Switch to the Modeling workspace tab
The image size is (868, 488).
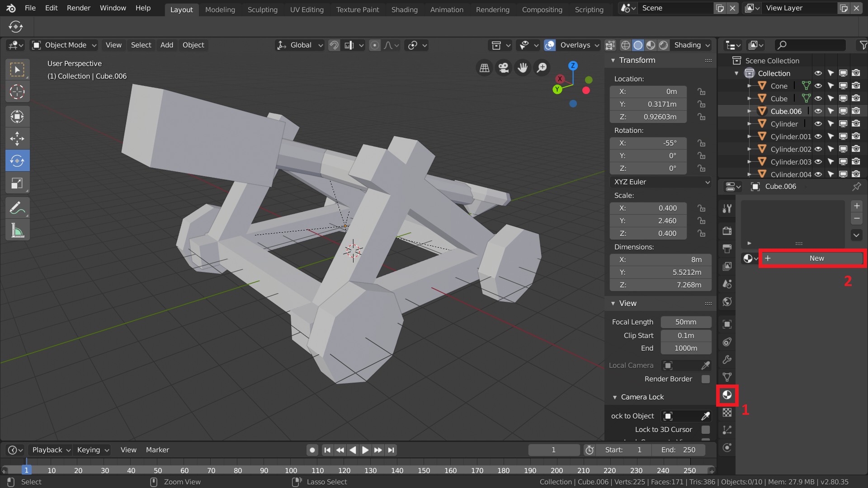220,9
